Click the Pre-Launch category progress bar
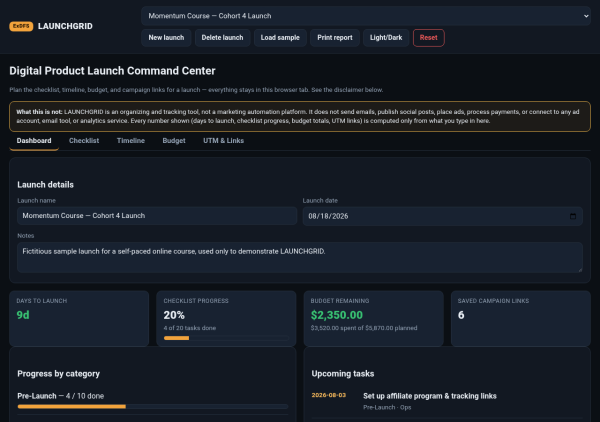 coord(153,407)
